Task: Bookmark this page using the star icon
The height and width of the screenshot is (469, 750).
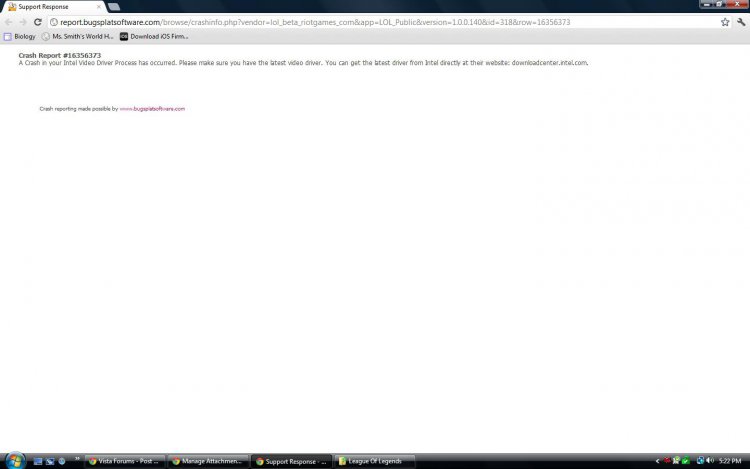Action: 725,22
